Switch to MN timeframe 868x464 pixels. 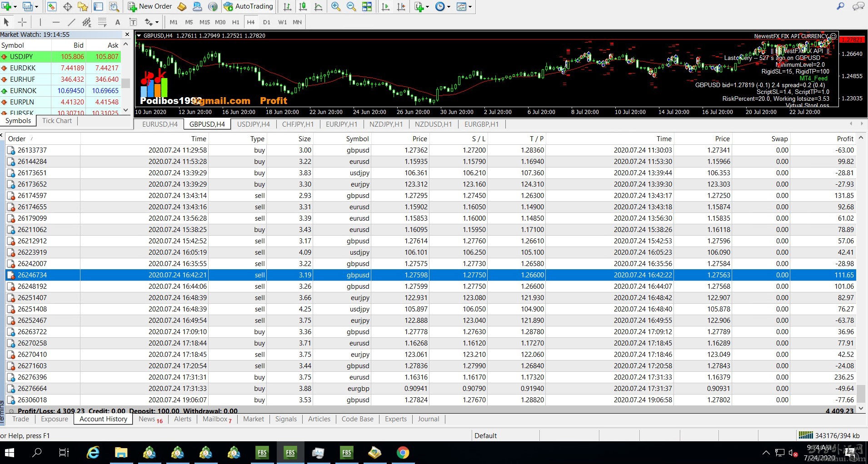click(x=297, y=22)
